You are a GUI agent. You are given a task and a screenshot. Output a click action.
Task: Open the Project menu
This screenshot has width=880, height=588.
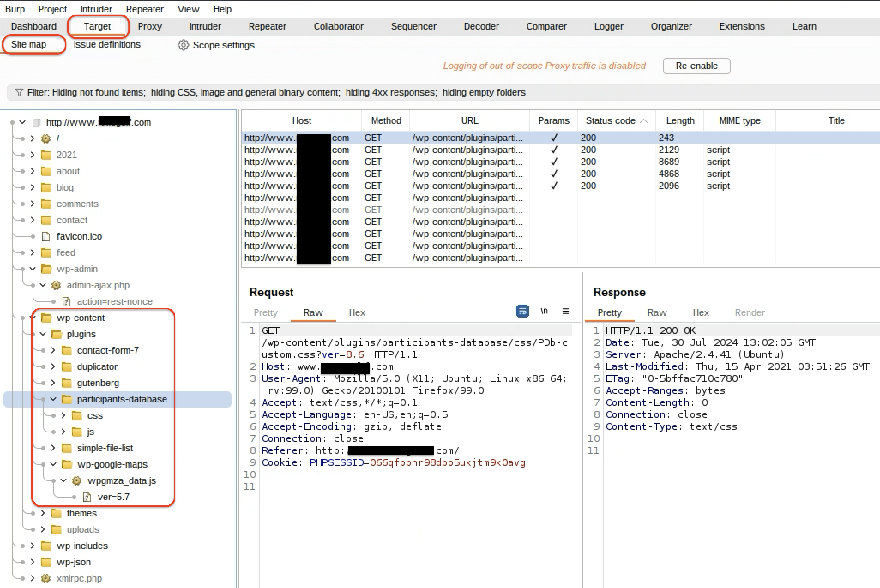coord(52,9)
